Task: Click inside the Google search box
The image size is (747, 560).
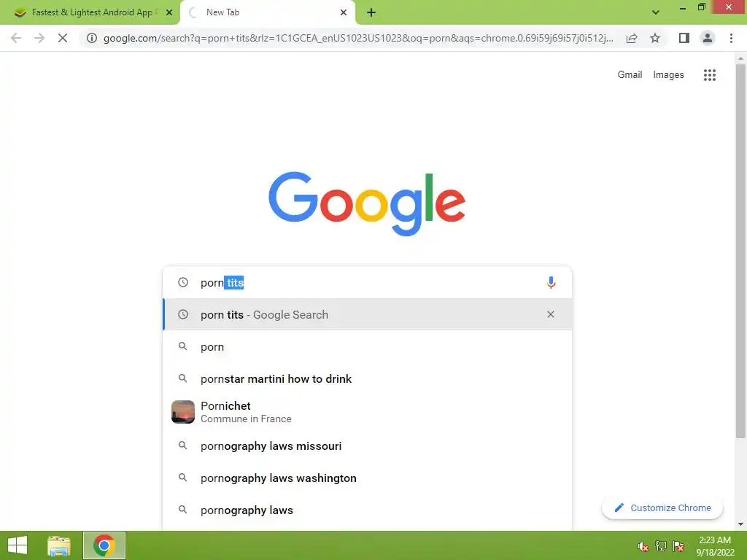Action: (x=367, y=282)
